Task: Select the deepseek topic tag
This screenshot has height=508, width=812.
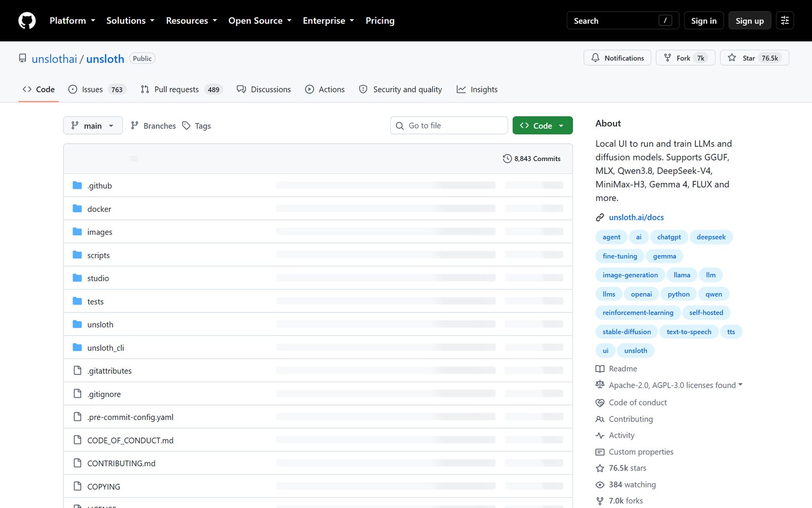Action: [x=711, y=237]
